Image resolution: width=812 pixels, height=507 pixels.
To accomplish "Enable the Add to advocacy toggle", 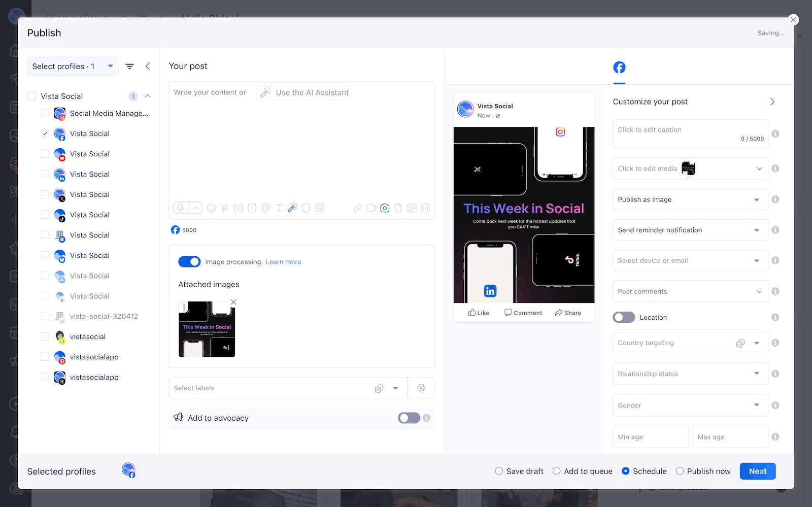I will click(x=409, y=418).
